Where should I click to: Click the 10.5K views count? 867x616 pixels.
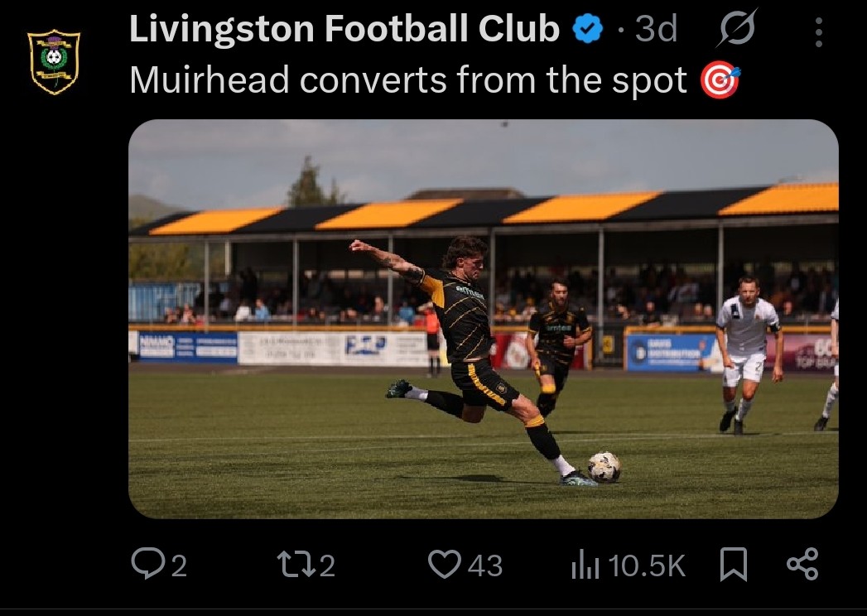(647, 565)
